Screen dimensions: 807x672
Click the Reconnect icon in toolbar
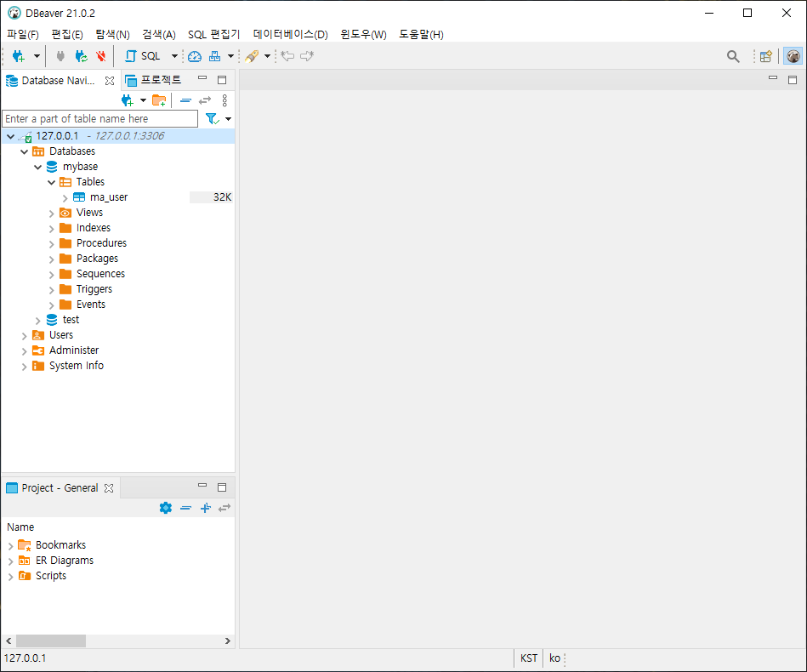coord(81,56)
